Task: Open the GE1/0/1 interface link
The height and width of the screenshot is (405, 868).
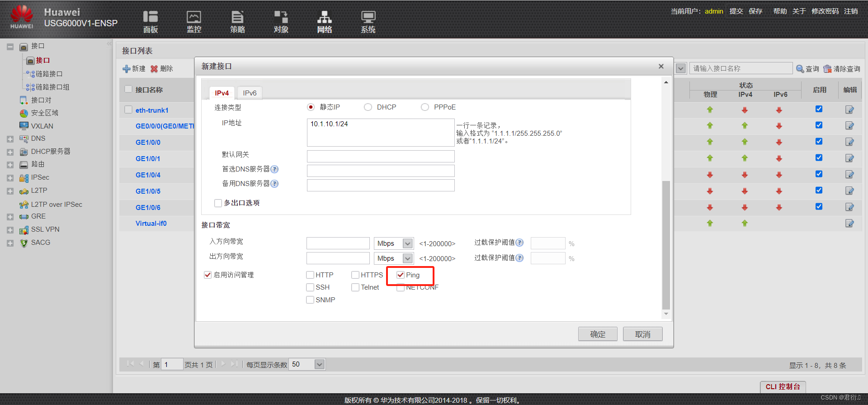Action: (x=148, y=159)
